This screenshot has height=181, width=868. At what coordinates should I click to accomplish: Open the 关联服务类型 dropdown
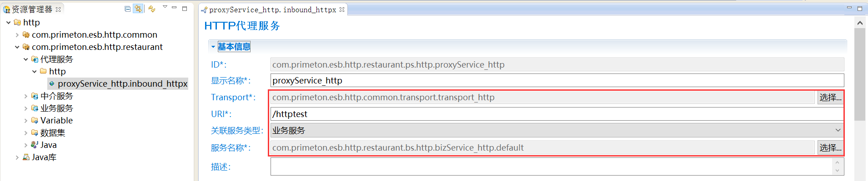pos(557,130)
